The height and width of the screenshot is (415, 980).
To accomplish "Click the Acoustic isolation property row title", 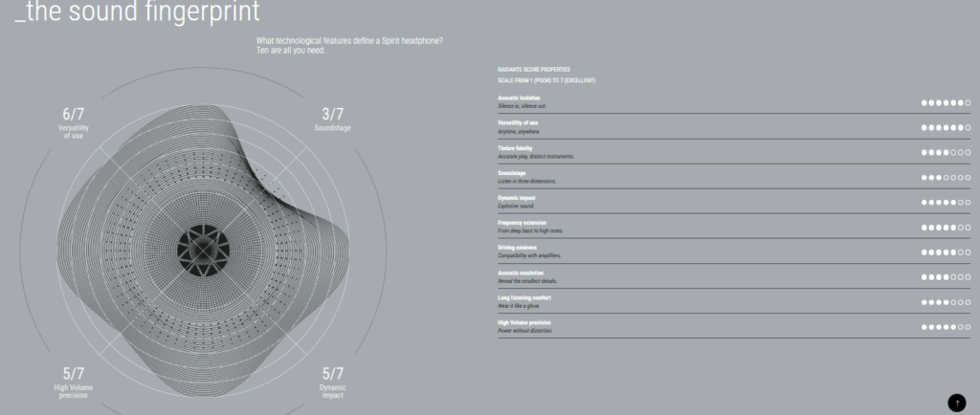I will coord(519,98).
